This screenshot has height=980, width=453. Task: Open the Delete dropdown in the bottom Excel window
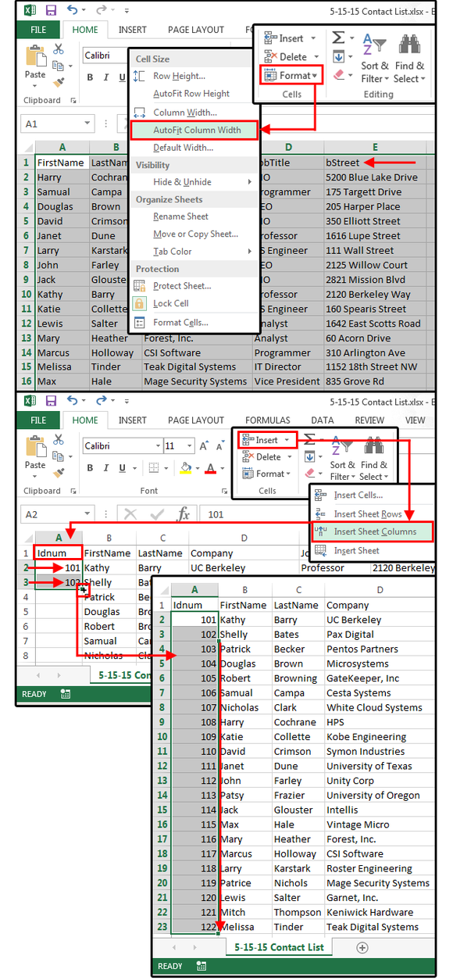[x=267, y=457]
